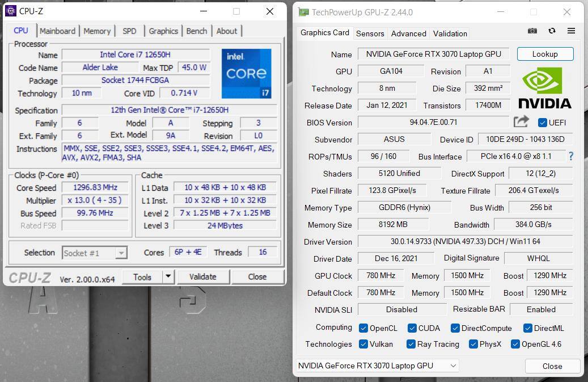Screen dimensions: 588x382
Task: Click the BIOS export share icon
Action: click(x=521, y=121)
